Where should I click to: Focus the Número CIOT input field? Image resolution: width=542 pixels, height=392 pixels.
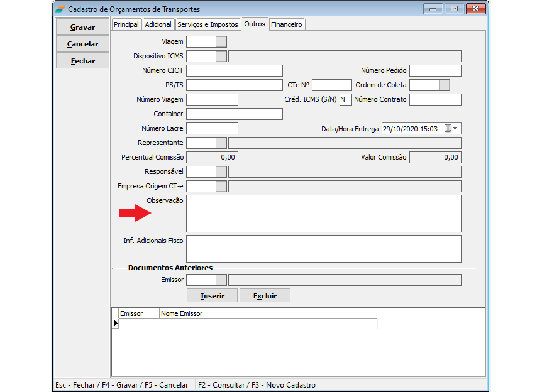[x=234, y=71]
